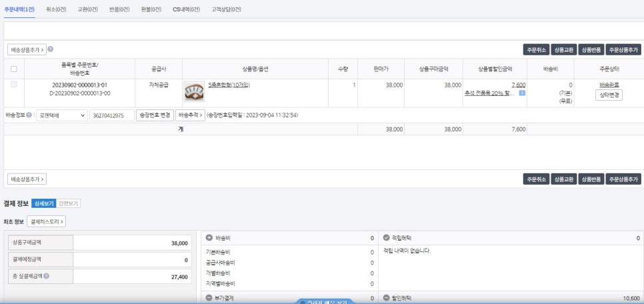Click the 상태변경 button in order status
This screenshot has width=644, height=304.
pos(608,95)
